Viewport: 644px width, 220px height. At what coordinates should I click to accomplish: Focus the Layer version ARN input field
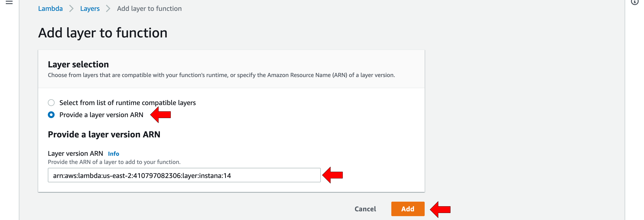(x=184, y=175)
